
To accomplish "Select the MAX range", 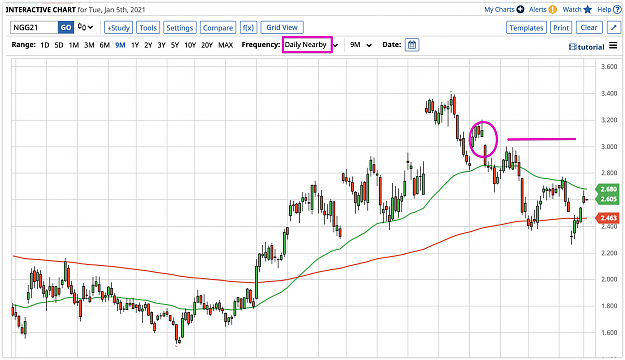I will tap(226, 45).
